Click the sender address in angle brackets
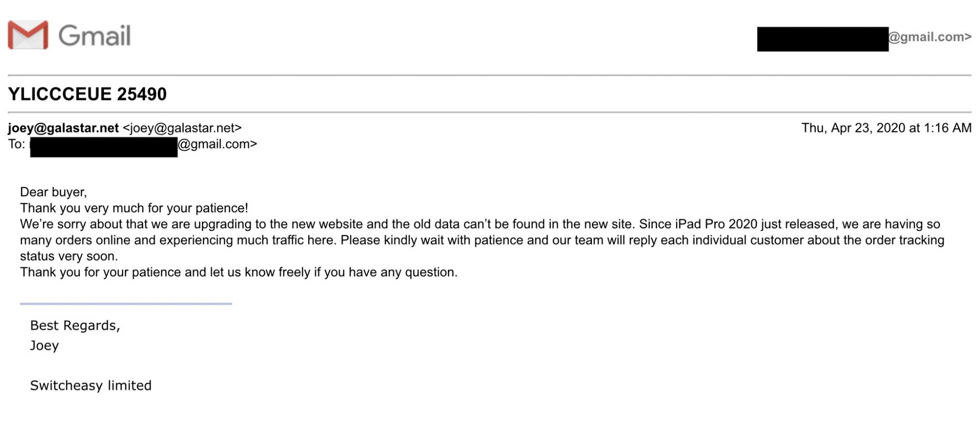 [182, 128]
